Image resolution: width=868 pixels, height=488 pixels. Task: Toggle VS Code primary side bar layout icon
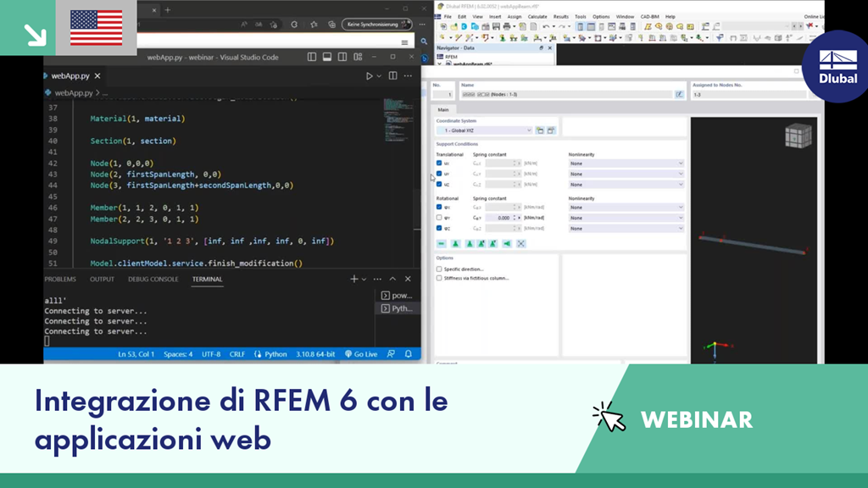pyautogui.click(x=312, y=57)
